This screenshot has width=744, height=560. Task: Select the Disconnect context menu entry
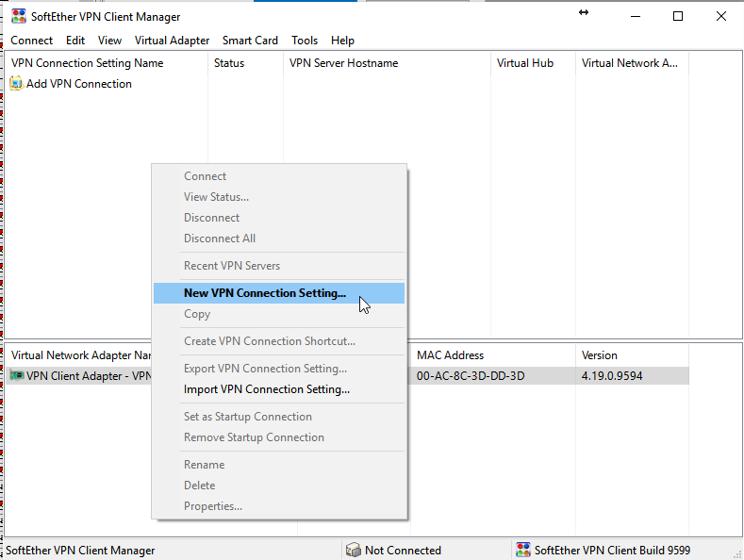[x=279, y=218]
